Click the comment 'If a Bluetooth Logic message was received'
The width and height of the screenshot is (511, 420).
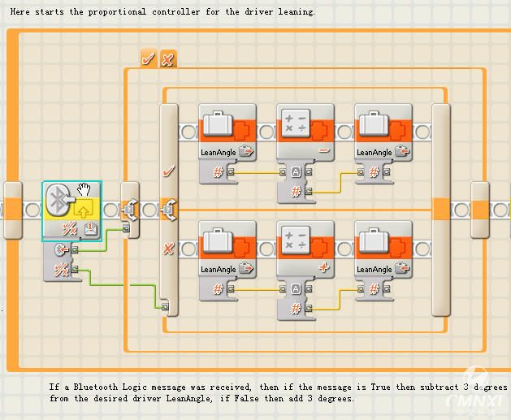150,387
